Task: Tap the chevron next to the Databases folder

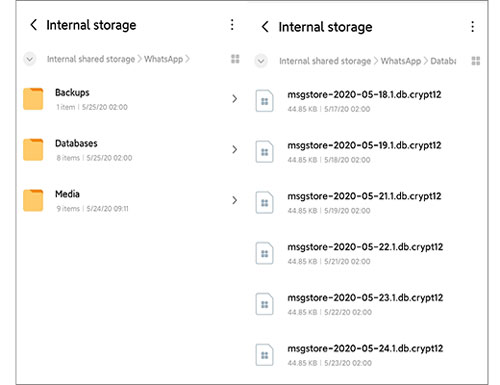Action: click(235, 149)
